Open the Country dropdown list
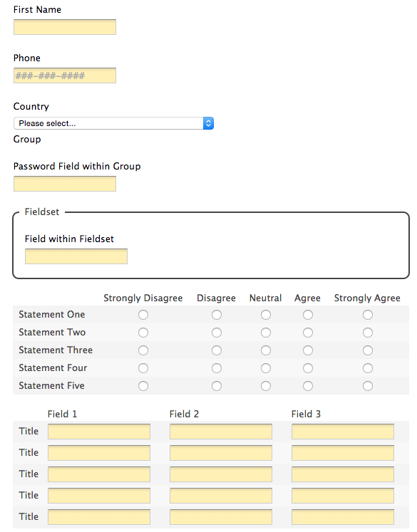This screenshot has height=532, width=417. click(113, 123)
